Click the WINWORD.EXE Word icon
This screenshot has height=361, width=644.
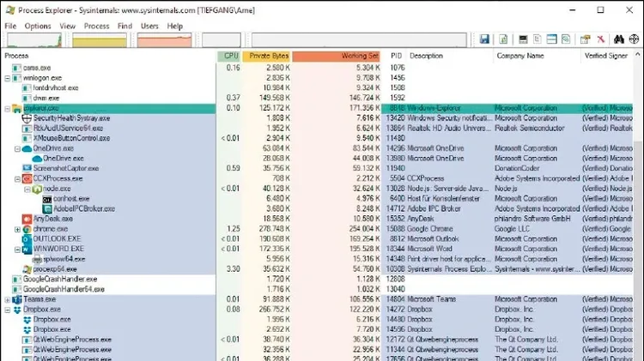point(27,249)
